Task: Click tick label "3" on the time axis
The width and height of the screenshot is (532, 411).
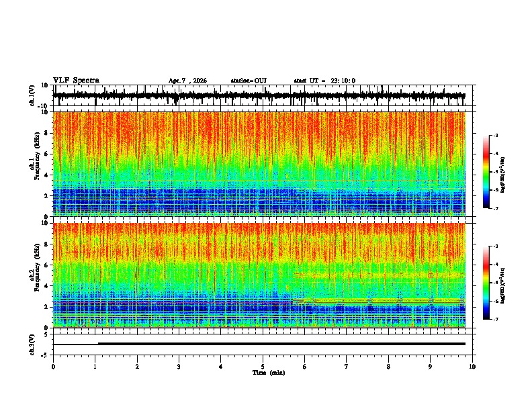Action: coord(179,367)
